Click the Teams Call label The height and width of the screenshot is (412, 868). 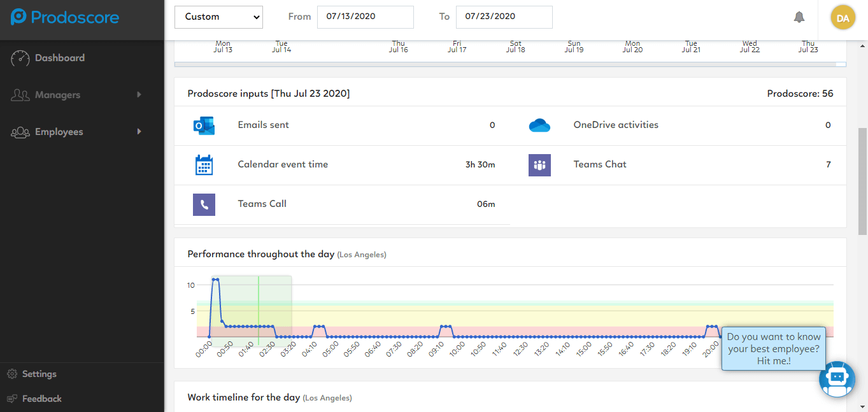(x=262, y=204)
